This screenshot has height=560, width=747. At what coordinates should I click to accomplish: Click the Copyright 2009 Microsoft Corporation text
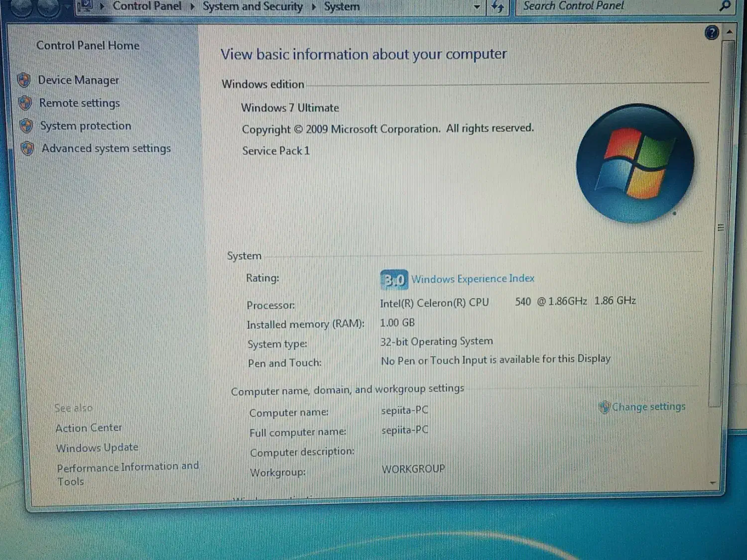[387, 129]
